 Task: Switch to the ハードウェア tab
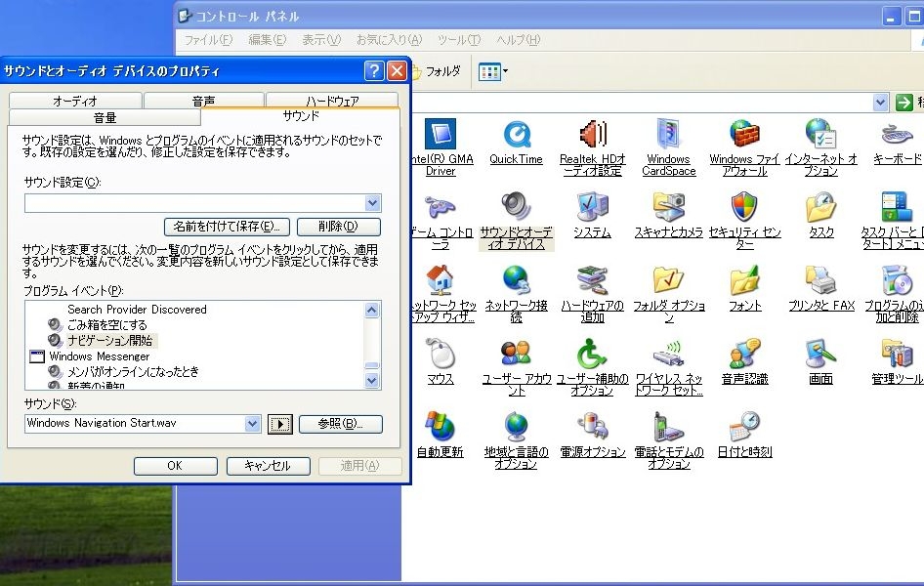pyautogui.click(x=332, y=101)
